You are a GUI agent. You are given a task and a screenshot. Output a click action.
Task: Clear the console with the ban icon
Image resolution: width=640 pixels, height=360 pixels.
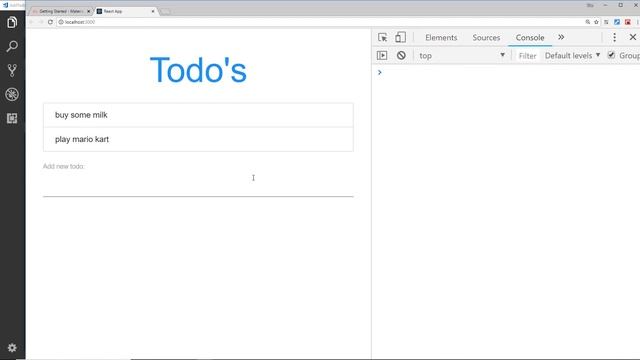click(x=401, y=56)
